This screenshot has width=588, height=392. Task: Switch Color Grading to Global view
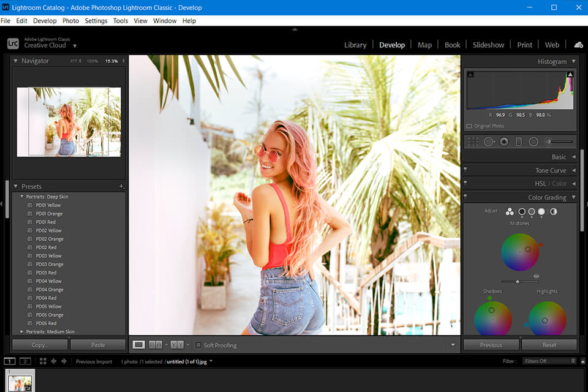pyautogui.click(x=554, y=211)
